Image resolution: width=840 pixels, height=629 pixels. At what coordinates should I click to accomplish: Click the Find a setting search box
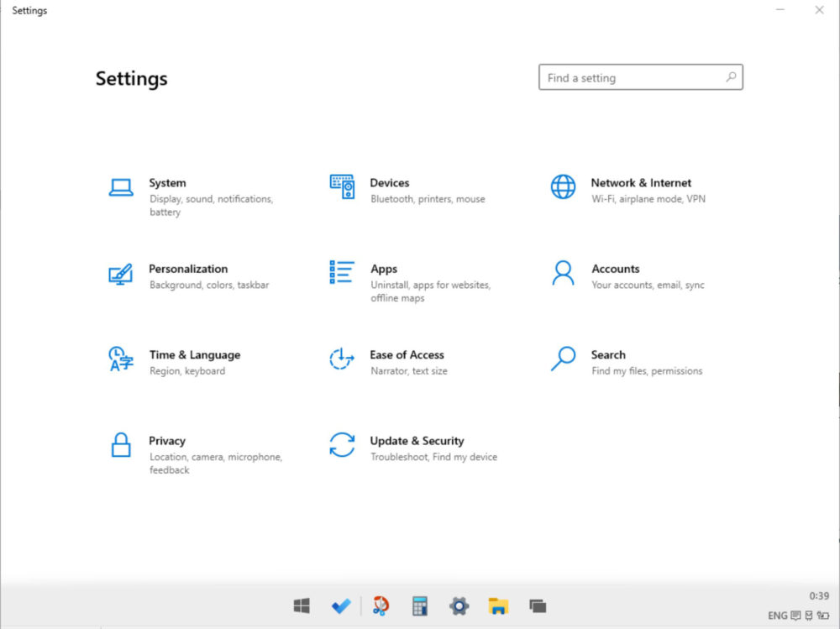pyautogui.click(x=641, y=78)
